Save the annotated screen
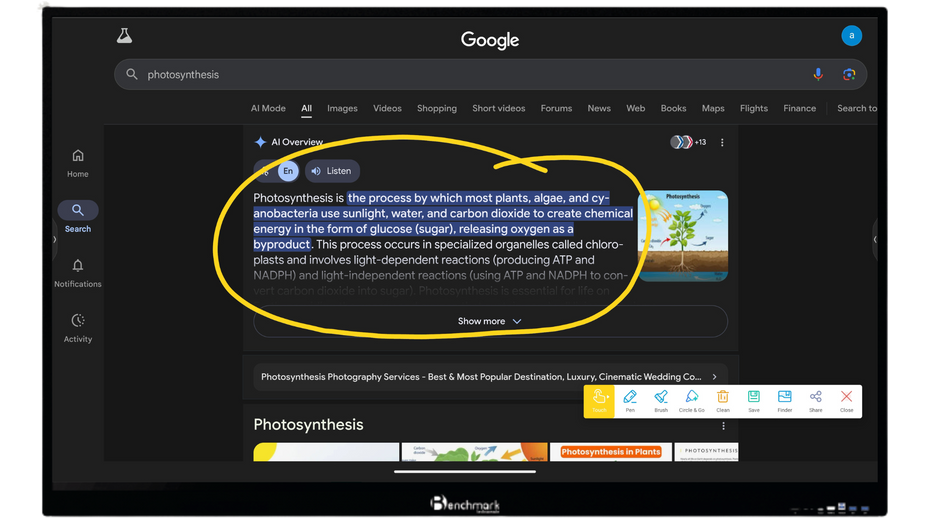Viewport: 930px width, 523px height. pyautogui.click(x=753, y=401)
